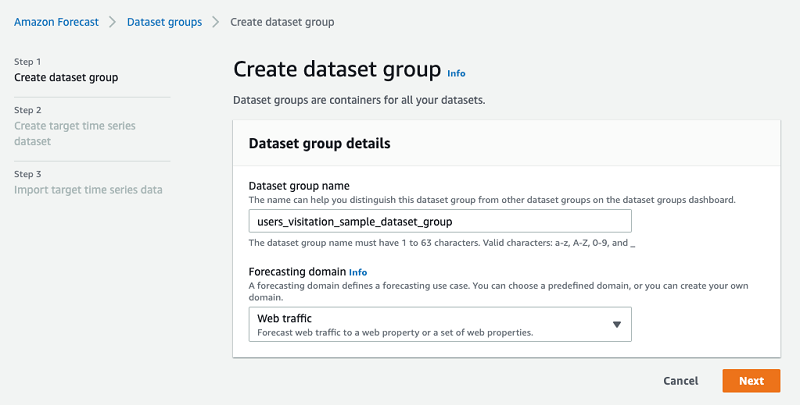Click the dropdown arrow in the domain selector

click(x=617, y=324)
